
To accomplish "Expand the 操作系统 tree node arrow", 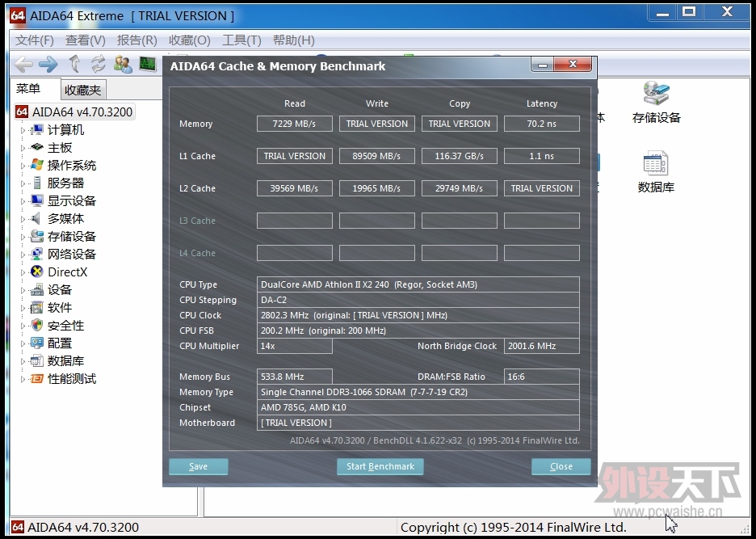I will pos(23,166).
